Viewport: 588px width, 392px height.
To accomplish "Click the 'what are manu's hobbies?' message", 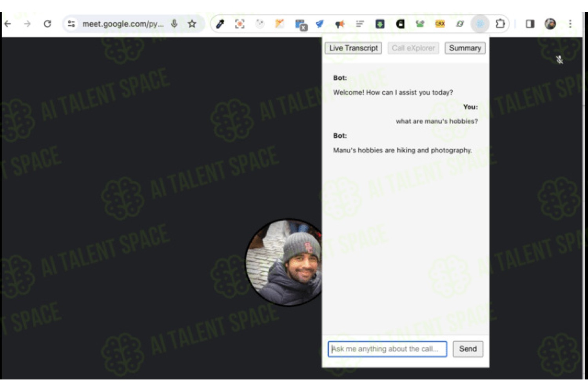I will click(437, 122).
